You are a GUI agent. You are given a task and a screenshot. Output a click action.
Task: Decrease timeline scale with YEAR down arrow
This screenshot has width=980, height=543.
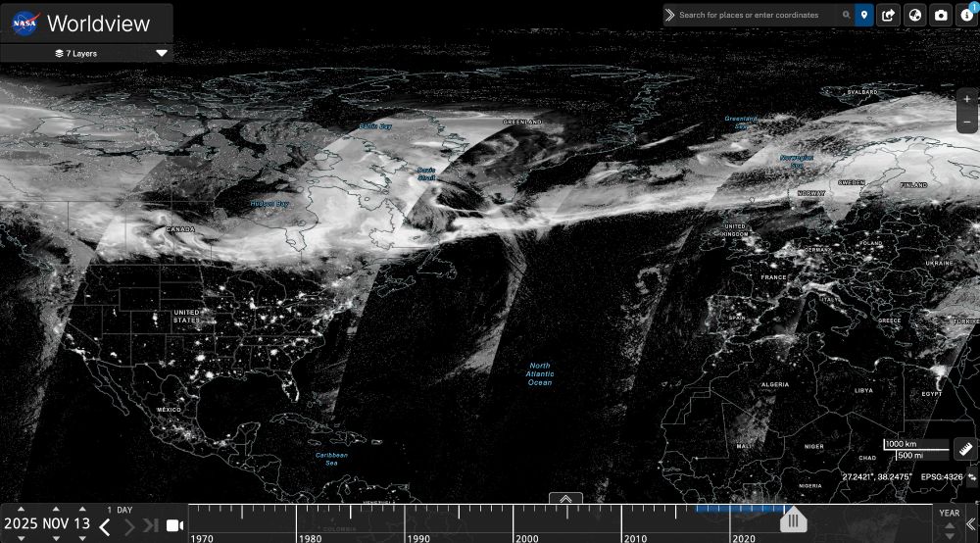[950, 536]
